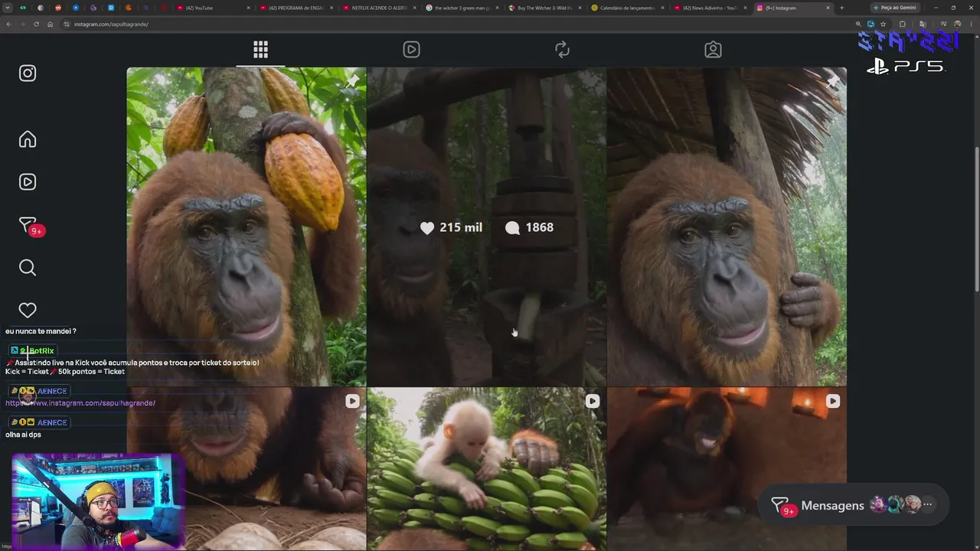Open the Chrome three-dot menu

coord(971,24)
